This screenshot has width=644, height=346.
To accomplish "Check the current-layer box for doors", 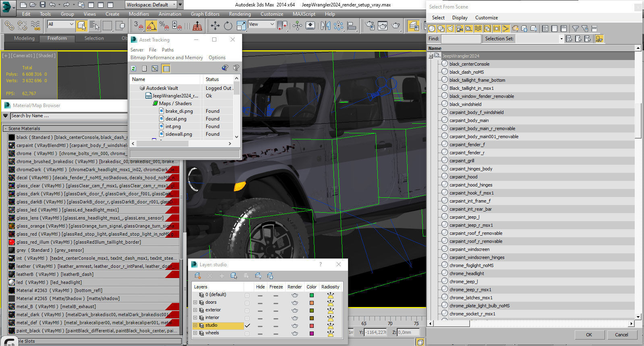I will tap(247, 303).
